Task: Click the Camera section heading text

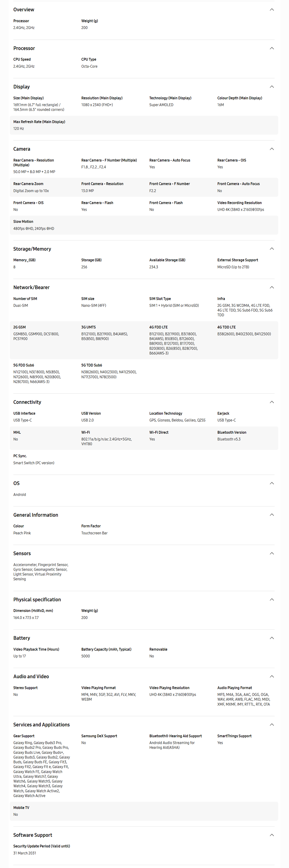Action: coord(22,149)
